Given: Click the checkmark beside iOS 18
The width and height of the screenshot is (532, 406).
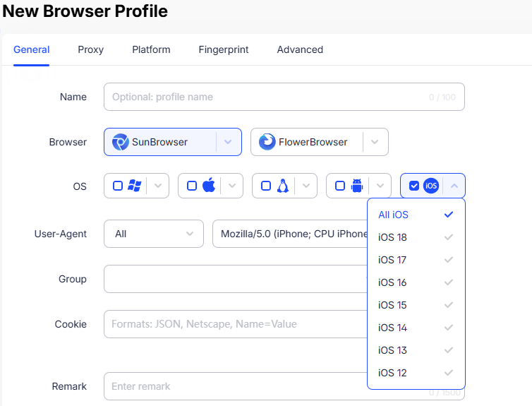Looking at the screenshot, I should (449, 237).
